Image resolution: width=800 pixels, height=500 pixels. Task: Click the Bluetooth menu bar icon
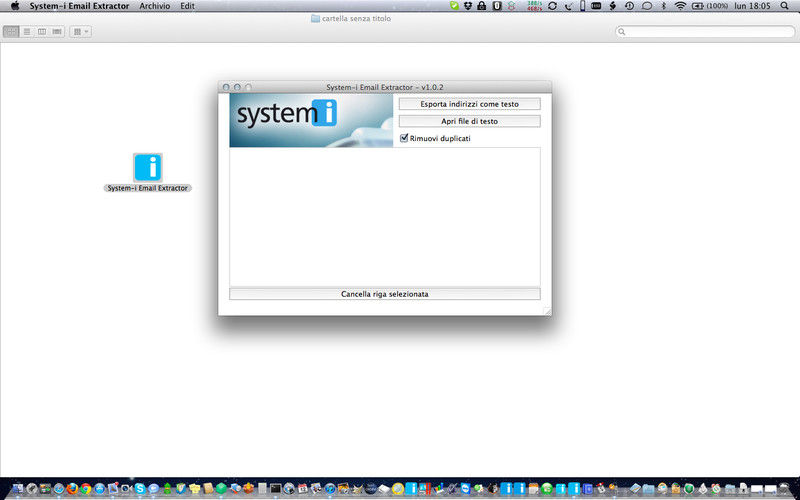point(663,6)
